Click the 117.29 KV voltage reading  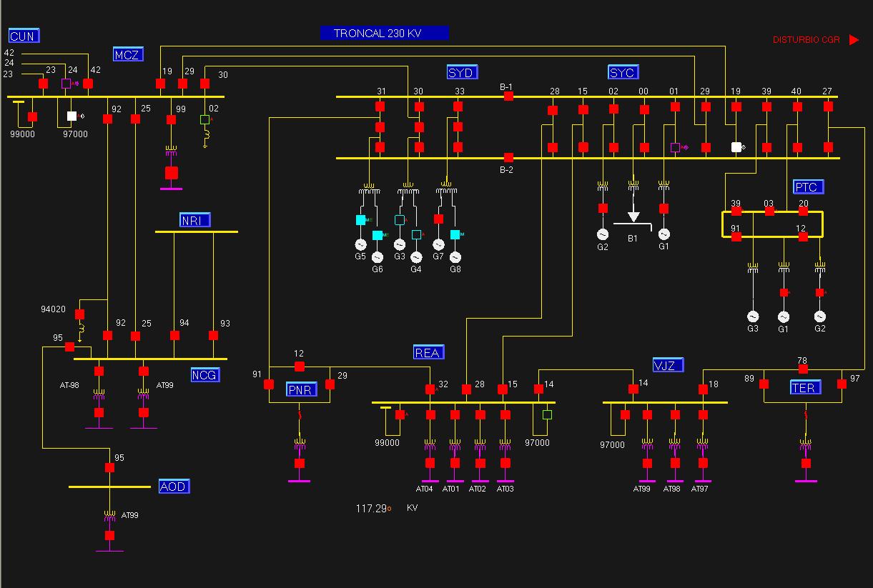coord(371,509)
